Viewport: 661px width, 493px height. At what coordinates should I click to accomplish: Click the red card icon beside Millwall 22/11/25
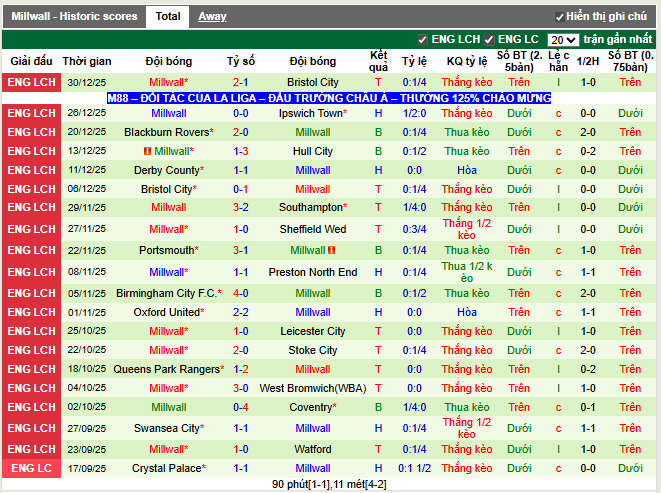coord(331,250)
